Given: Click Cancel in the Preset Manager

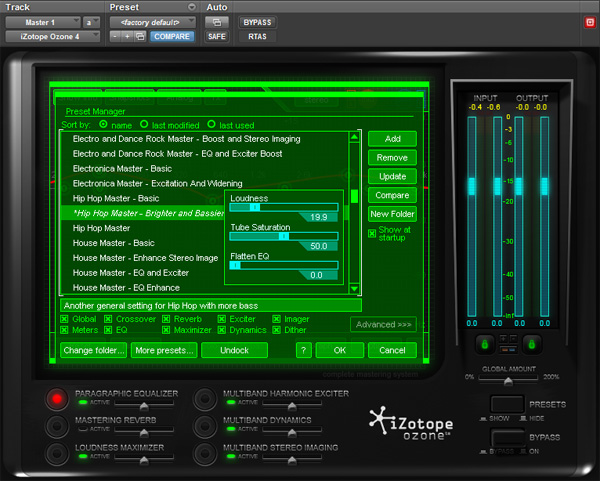Looking at the screenshot, I should (x=392, y=350).
